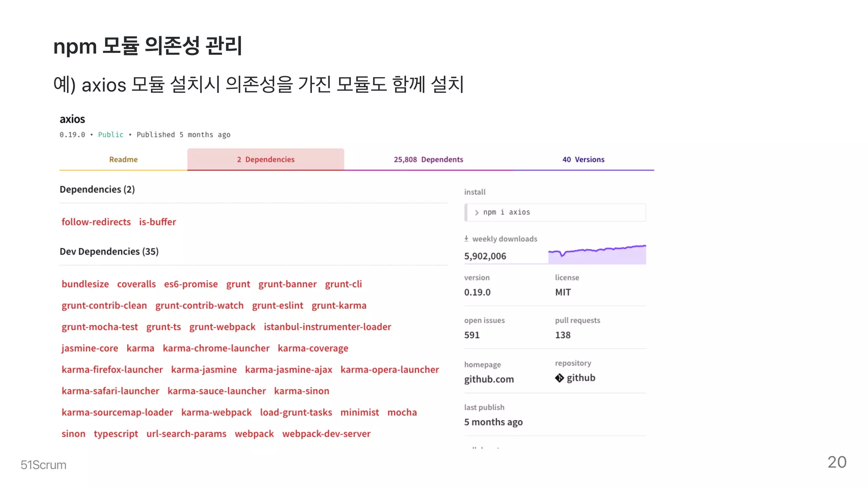Open the karma-jasmine link

coord(204,370)
